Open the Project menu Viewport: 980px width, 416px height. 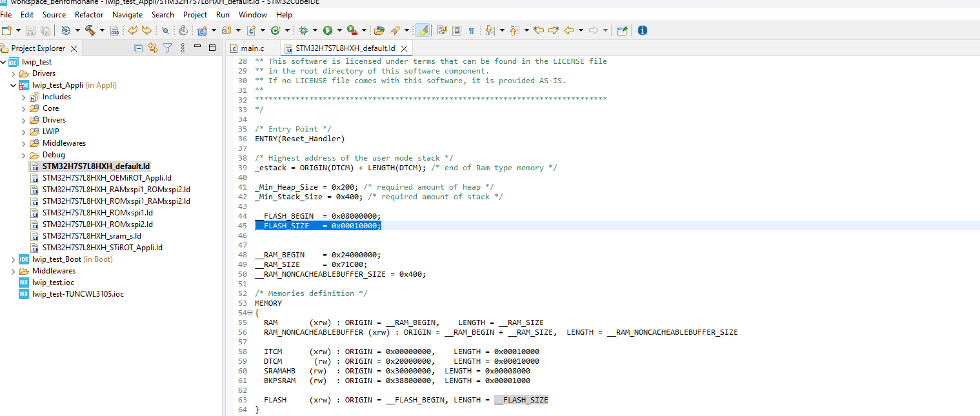(x=195, y=14)
